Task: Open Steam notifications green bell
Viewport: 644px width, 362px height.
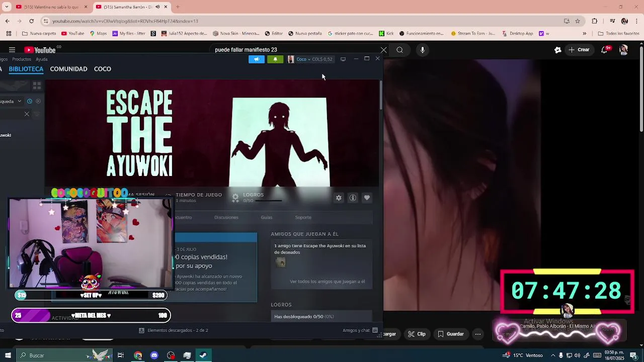Action: click(275, 59)
